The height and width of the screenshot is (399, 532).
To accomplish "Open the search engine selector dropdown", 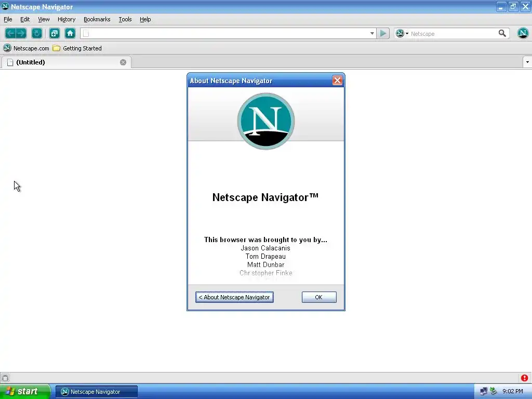I will coord(402,33).
